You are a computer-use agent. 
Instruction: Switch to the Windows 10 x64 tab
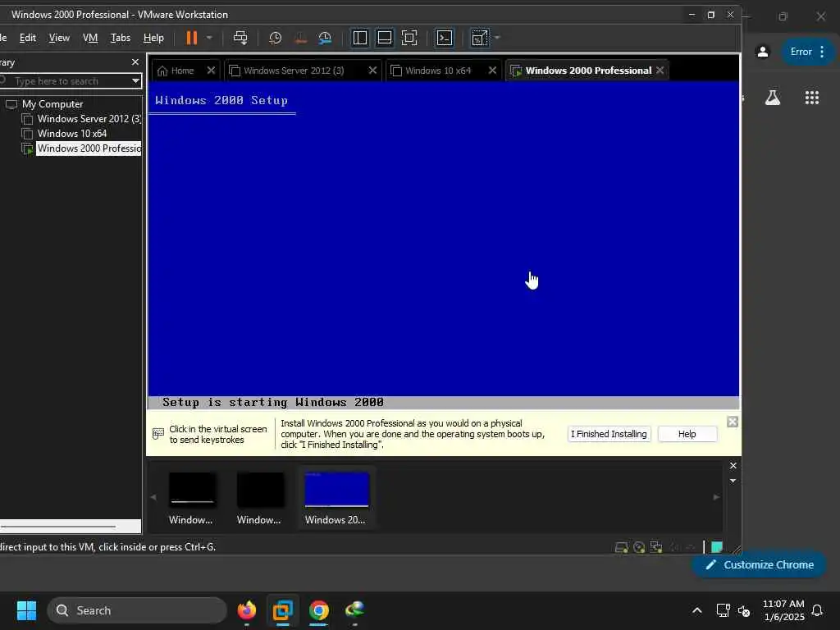pyautogui.click(x=438, y=71)
